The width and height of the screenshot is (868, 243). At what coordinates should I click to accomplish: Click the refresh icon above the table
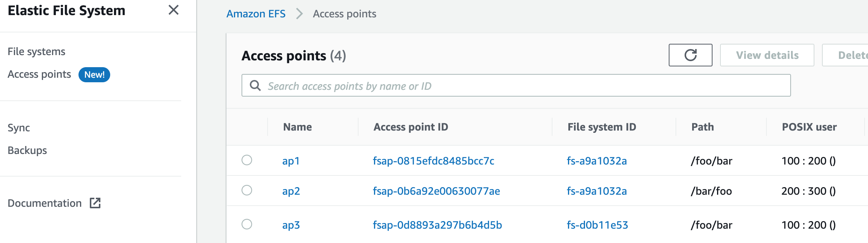coord(690,55)
